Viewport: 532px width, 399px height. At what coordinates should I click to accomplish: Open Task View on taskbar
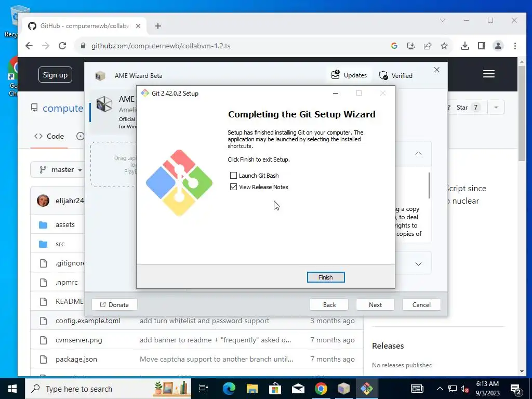203,389
